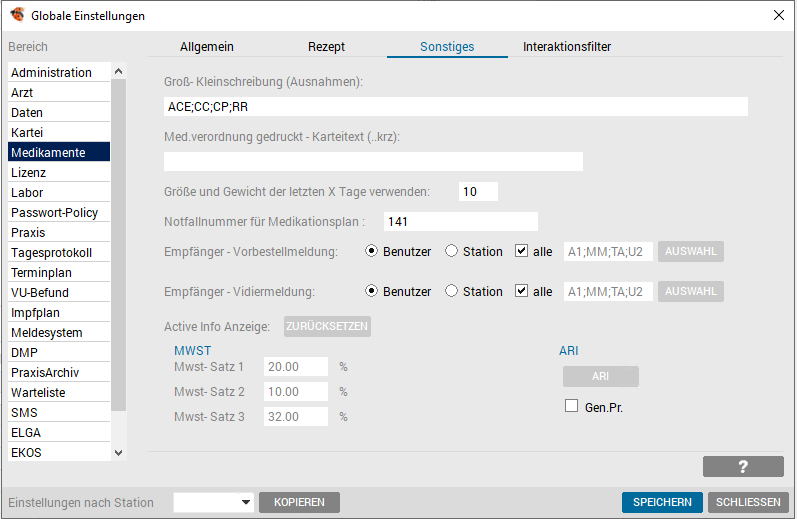The width and height of the screenshot is (797, 519).
Task: Open the Rezept tab
Action: point(326,47)
